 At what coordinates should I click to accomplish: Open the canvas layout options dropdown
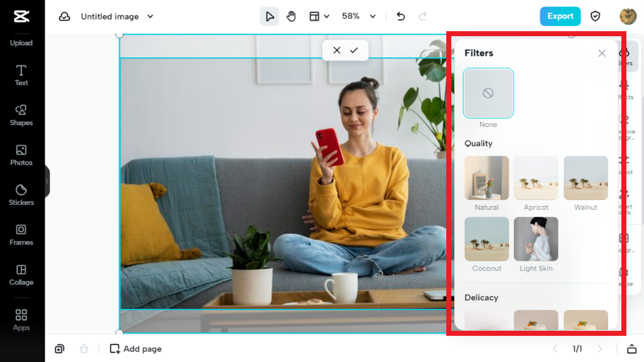[319, 17]
